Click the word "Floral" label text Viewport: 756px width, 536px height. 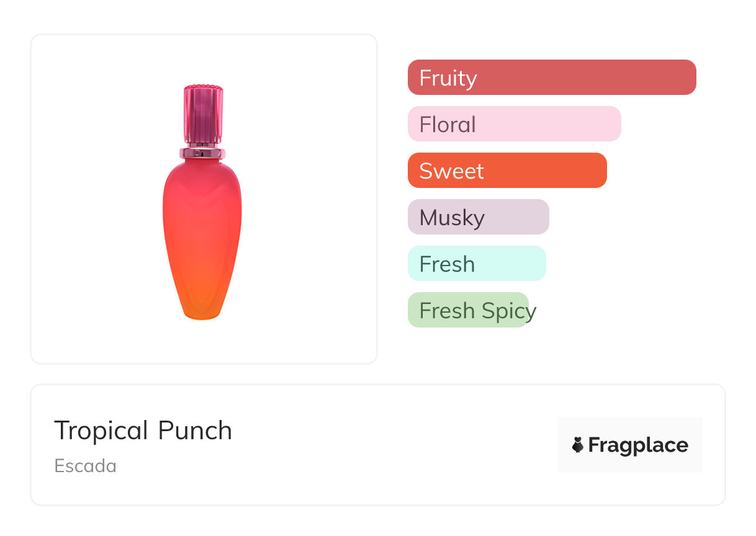click(448, 125)
